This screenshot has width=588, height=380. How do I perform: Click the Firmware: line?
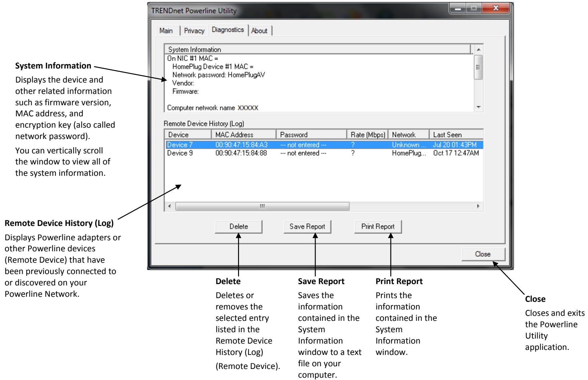pyautogui.click(x=186, y=91)
